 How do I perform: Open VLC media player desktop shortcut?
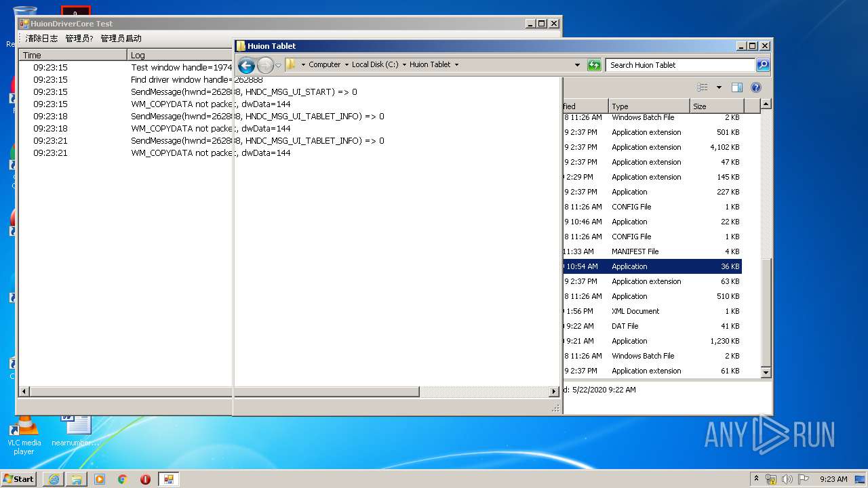click(24, 434)
